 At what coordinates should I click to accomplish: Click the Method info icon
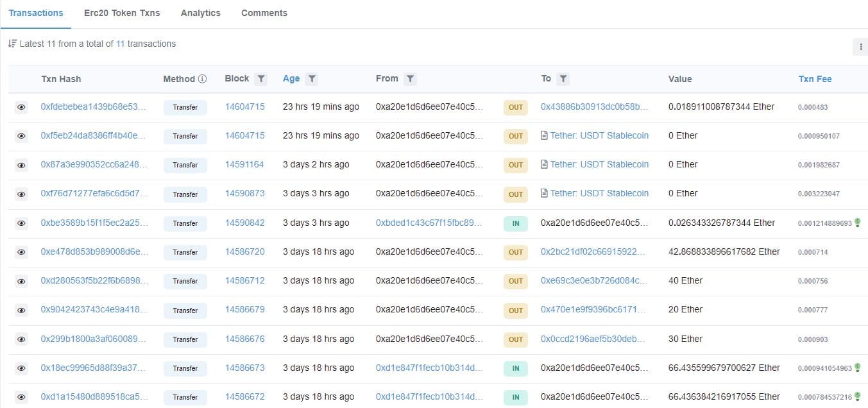[202, 79]
